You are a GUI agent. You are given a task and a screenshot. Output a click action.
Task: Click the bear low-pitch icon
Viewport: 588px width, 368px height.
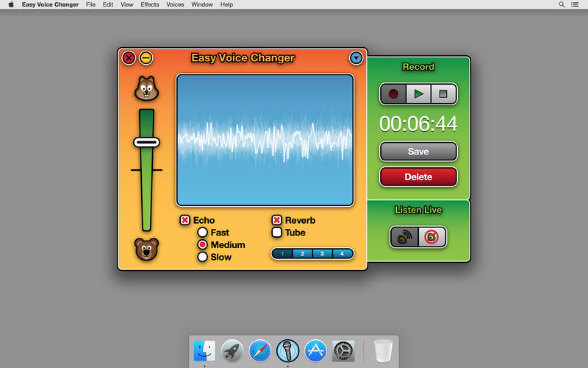click(146, 250)
